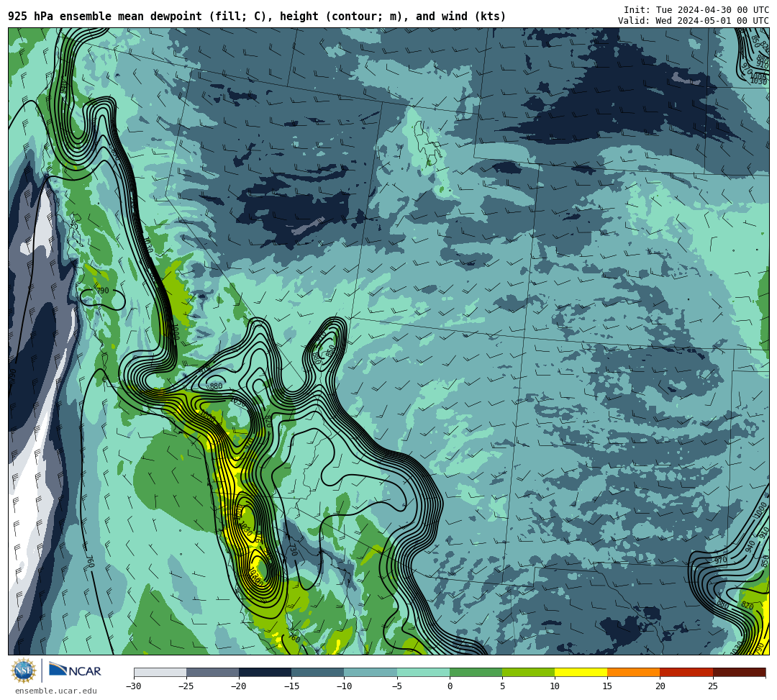Select the lime 5 to 10 swatch
The image size is (777, 700).
pyautogui.click(x=528, y=672)
